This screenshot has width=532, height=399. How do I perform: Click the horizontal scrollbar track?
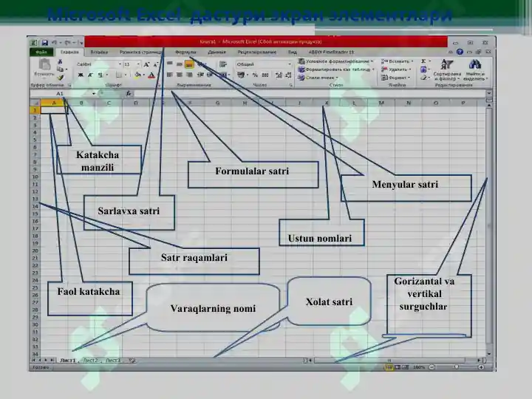(394, 361)
